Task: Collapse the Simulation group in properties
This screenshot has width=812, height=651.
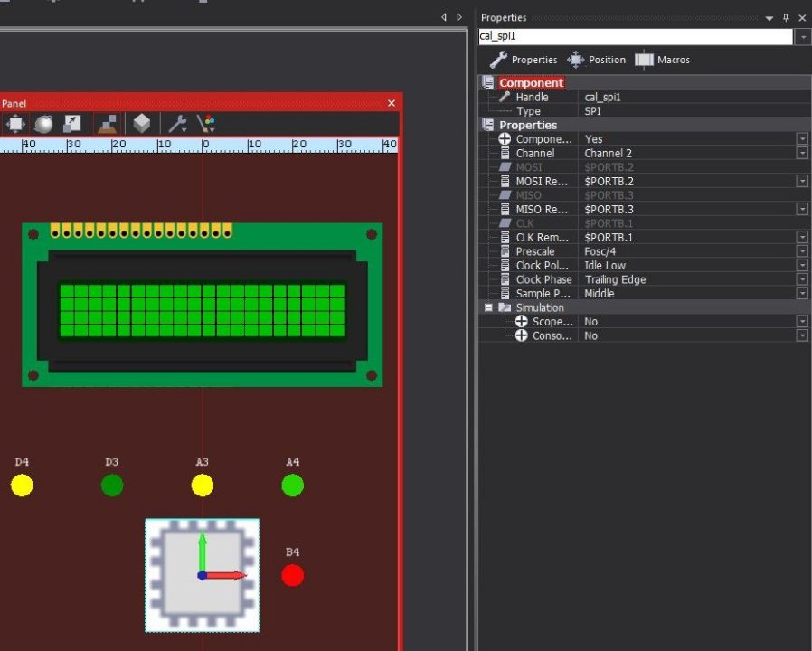Action: point(487,307)
